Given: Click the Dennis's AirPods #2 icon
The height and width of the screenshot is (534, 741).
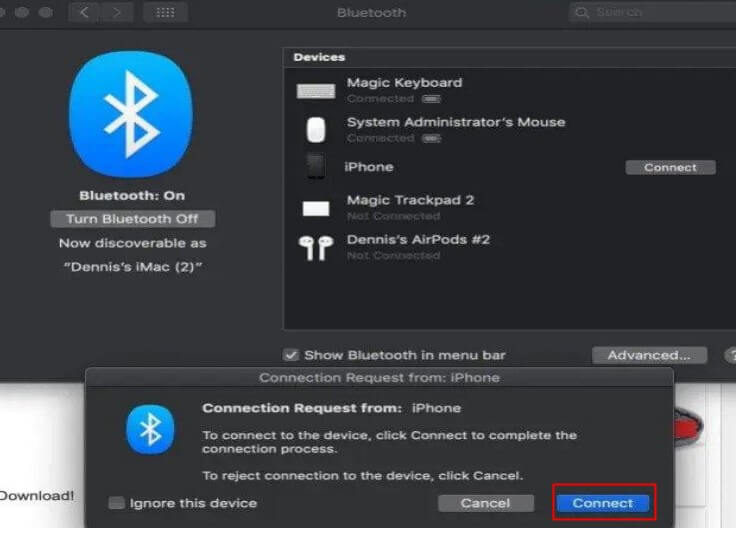Looking at the screenshot, I should 316,248.
